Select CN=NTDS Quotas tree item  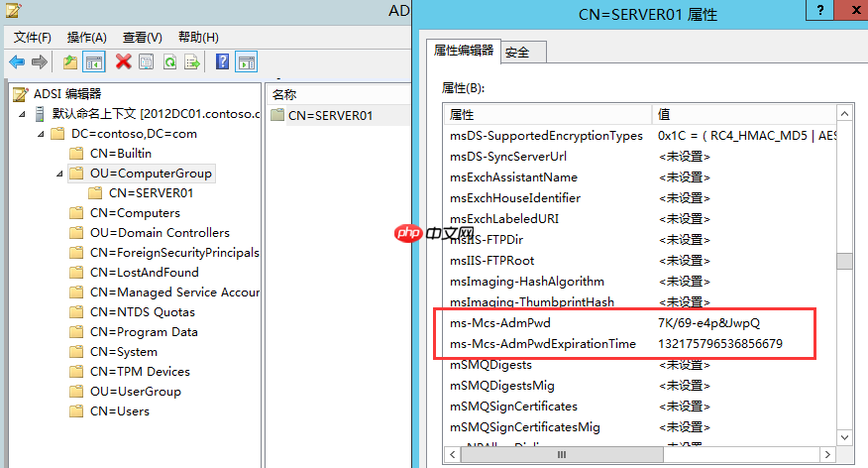point(143,312)
